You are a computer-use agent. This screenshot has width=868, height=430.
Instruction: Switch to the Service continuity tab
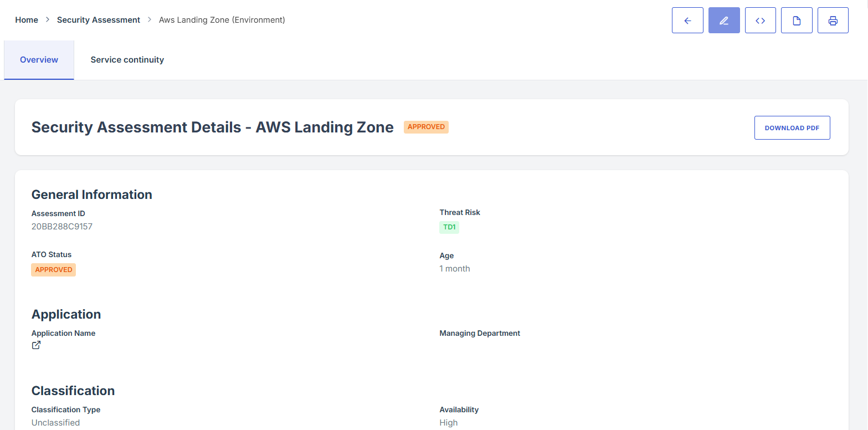pyautogui.click(x=127, y=60)
